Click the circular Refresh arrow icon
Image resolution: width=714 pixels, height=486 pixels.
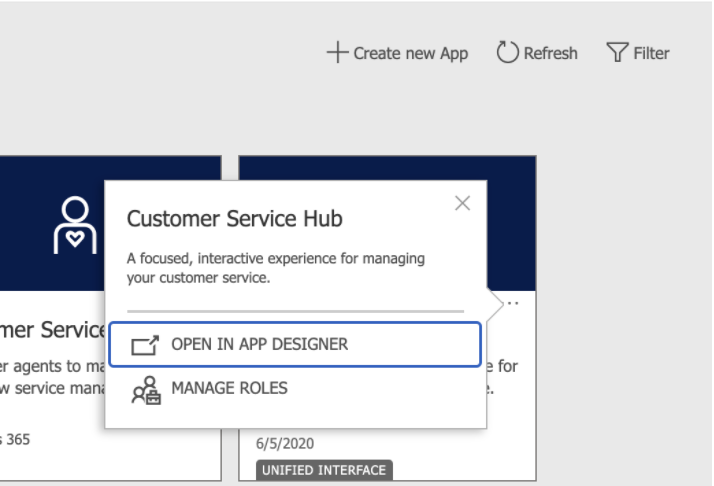[x=507, y=52]
